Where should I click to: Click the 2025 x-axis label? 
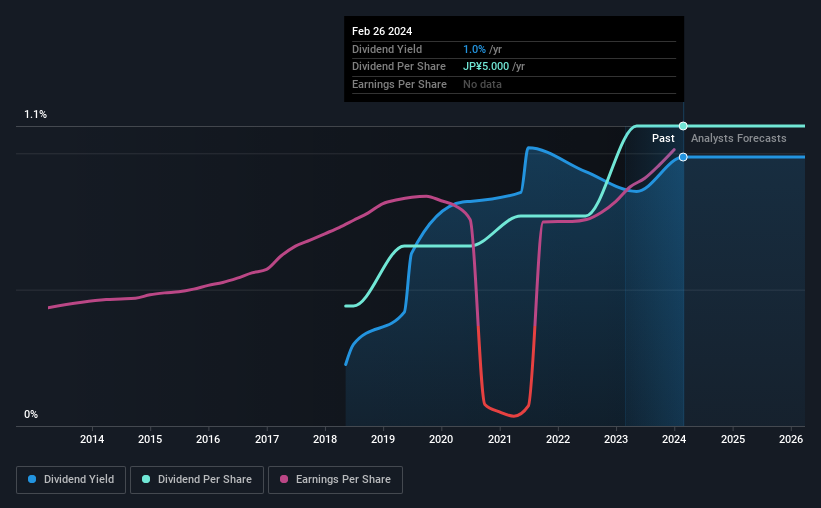(x=733, y=439)
